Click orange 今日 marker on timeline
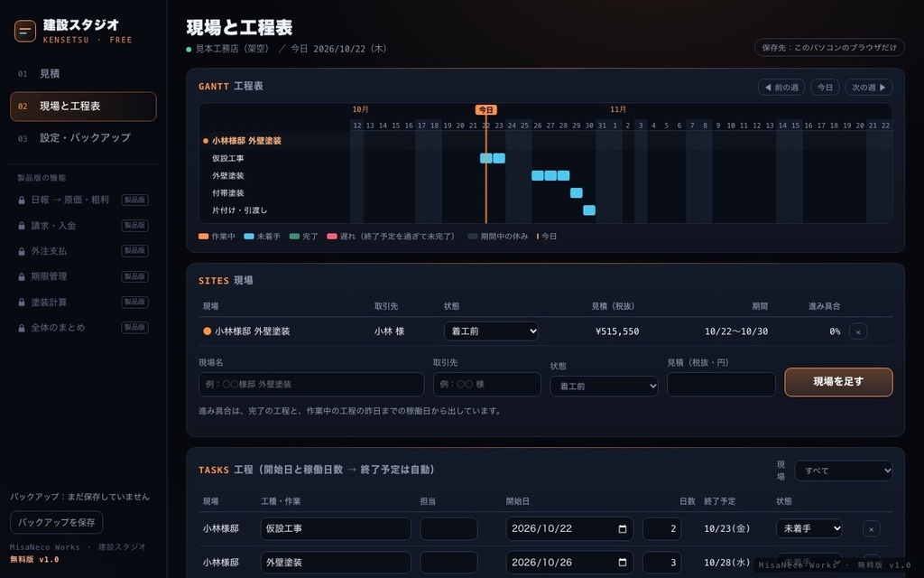 [x=486, y=110]
